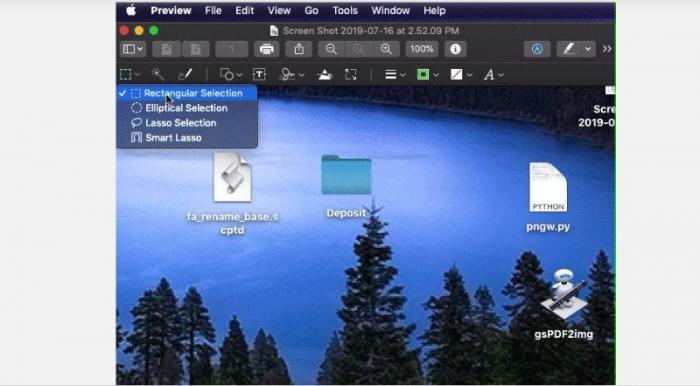
Task: Click the Share toolbar icon
Action: point(299,49)
